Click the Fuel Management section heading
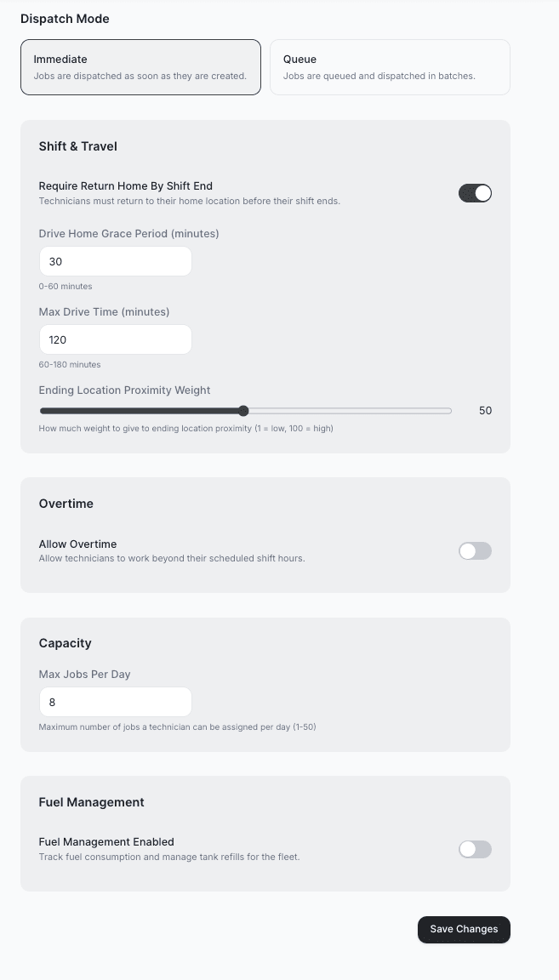This screenshot has height=980, width=559. (91, 802)
